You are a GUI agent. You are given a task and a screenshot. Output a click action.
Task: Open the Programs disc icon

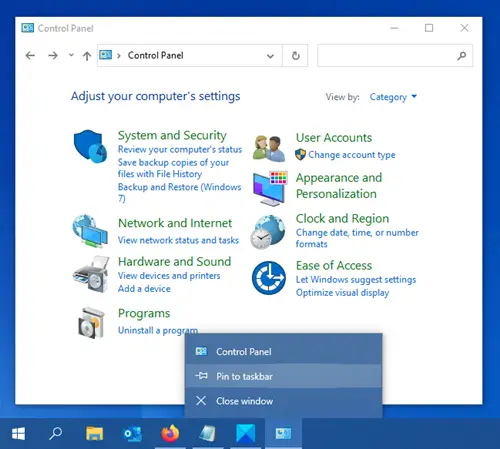click(x=91, y=322)
